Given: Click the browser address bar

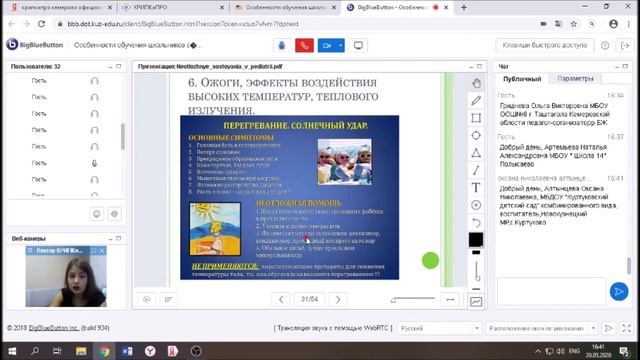Looking at the screenshot, I should (x=294, y=24).
